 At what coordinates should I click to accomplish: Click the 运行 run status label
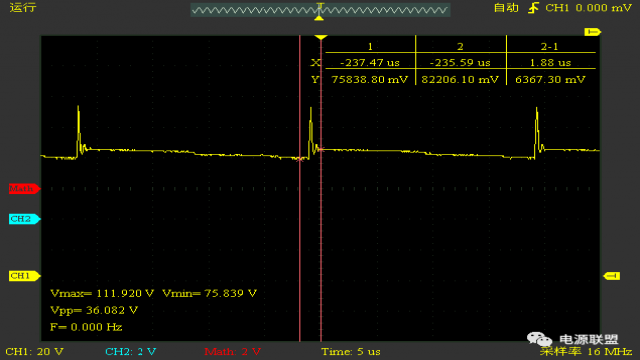[x=23, y=8]
